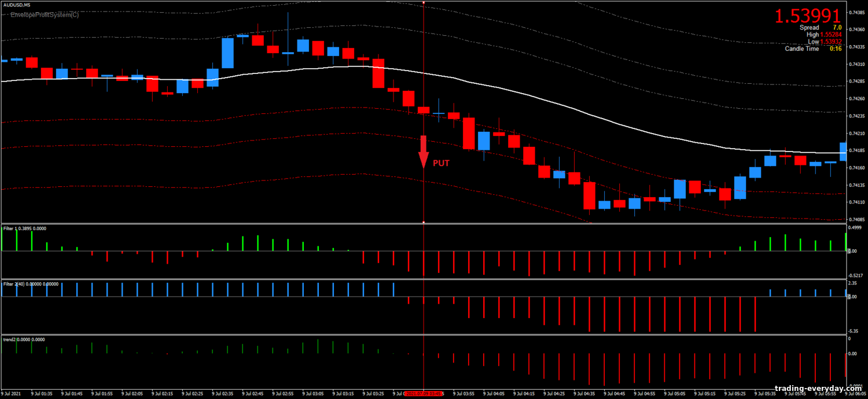Click the 9 Jul 03:25 time label
Viewport: 868px width, 399px height.
point(374,394)
